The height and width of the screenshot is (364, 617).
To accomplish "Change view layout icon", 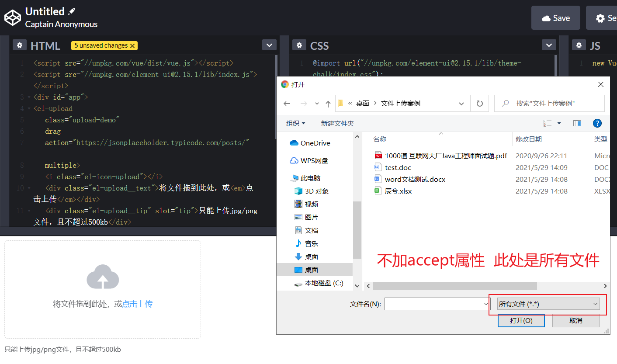I will point(548,123).
